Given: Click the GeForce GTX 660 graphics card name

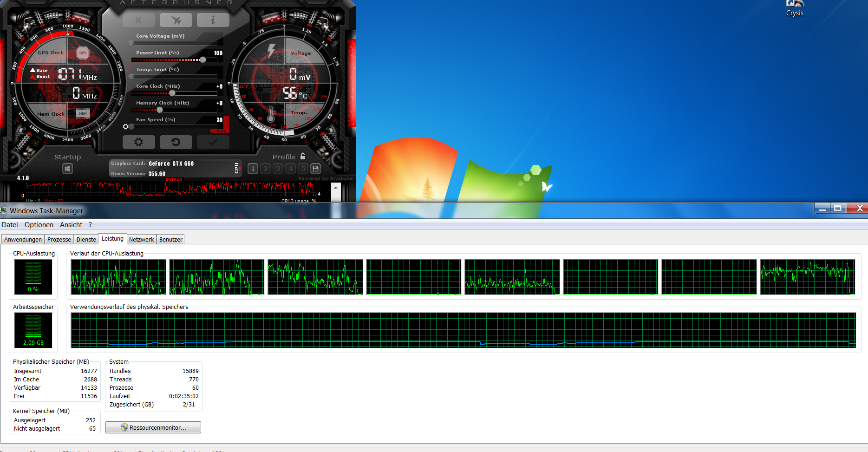Looking at the screenshot, I should click(171, 164).
